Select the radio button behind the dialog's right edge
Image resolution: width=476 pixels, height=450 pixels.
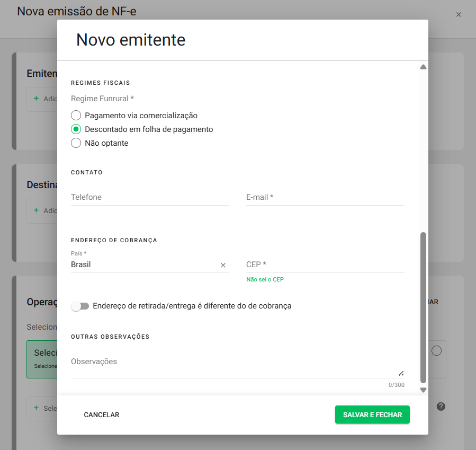click(x=437, y=351)
